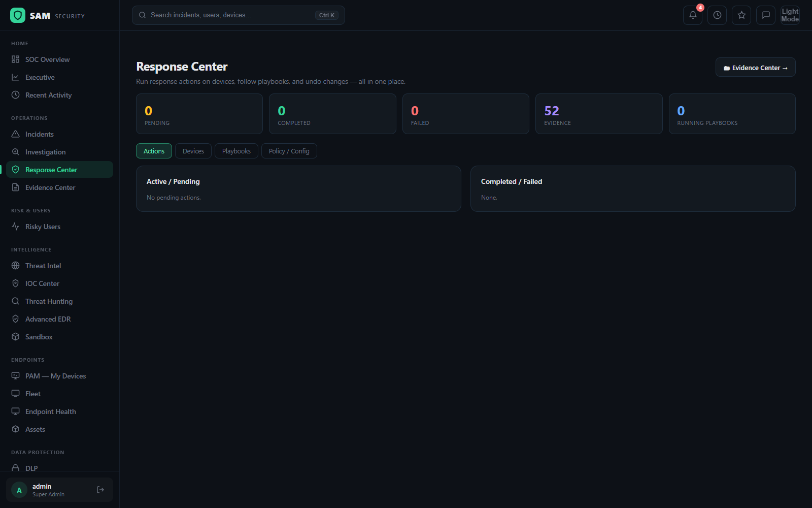The image size is (812, 508).
Task: Click the search incidents input field
Action: (239, 15)
